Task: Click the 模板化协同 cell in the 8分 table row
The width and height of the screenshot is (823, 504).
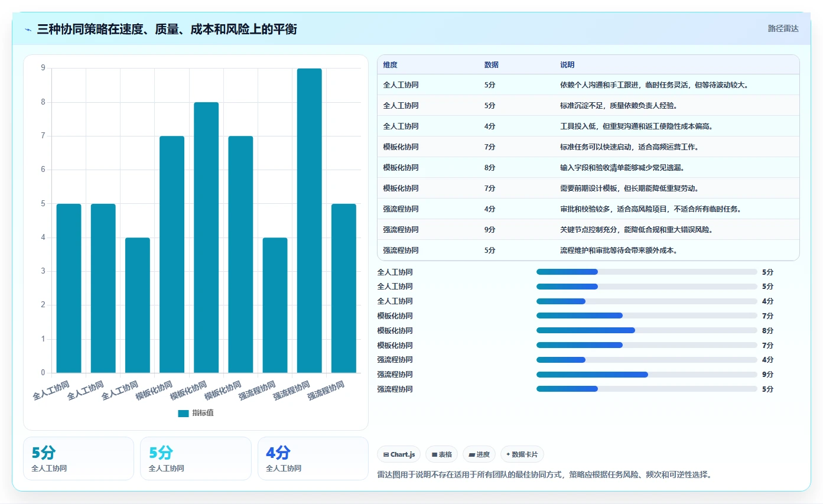Action: coord(401,168)
